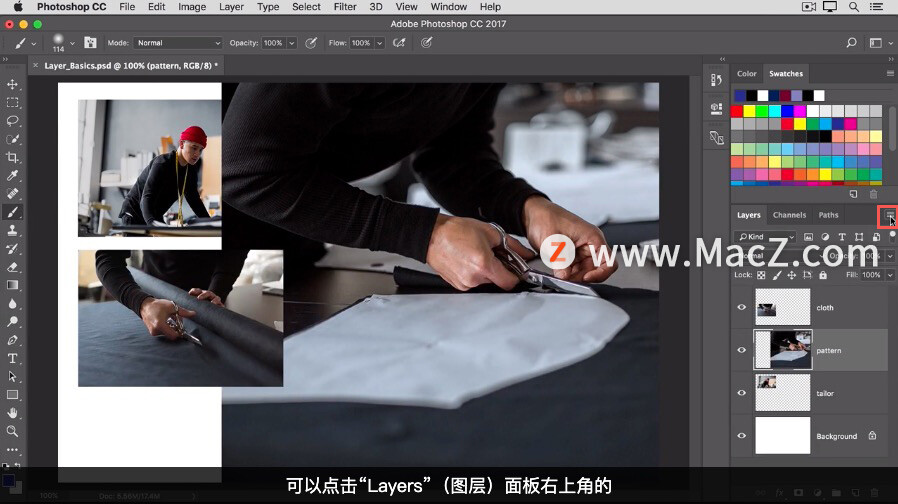Open the History panel icon
This screenshot has height=504, width=898.
tap(716, 80)
